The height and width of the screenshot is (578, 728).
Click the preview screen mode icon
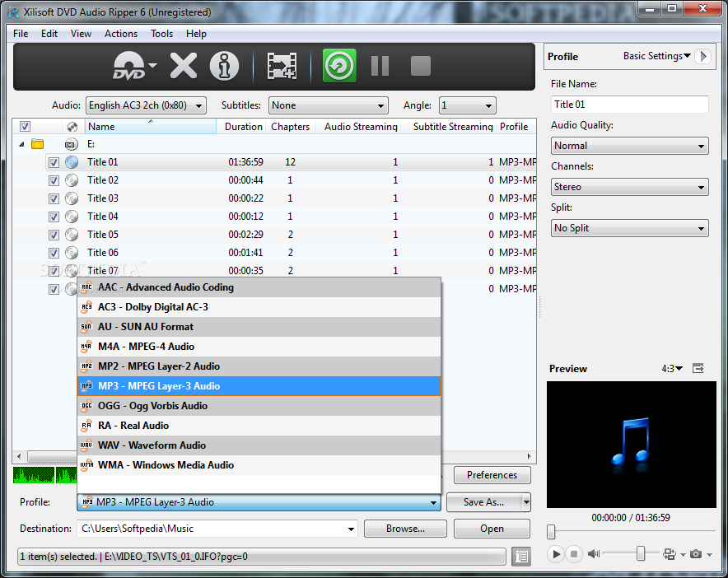click(669, 554)
